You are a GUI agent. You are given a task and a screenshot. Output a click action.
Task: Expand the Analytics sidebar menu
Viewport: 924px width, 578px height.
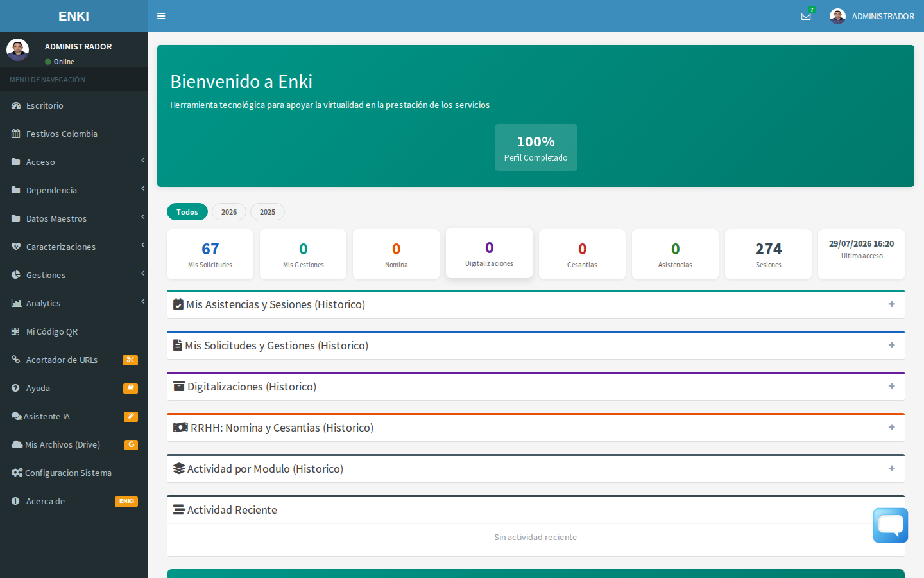pyautogui.click(x=74, y=303)
